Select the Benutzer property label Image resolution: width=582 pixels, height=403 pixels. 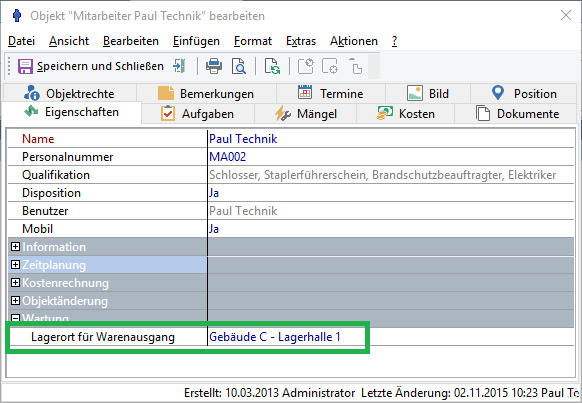pos(45,211)
